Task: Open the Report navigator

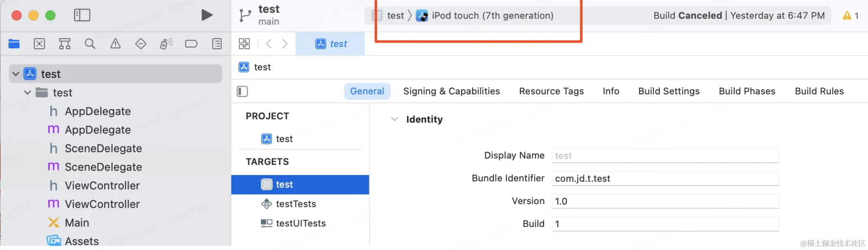Action: [x=217, y=44]
